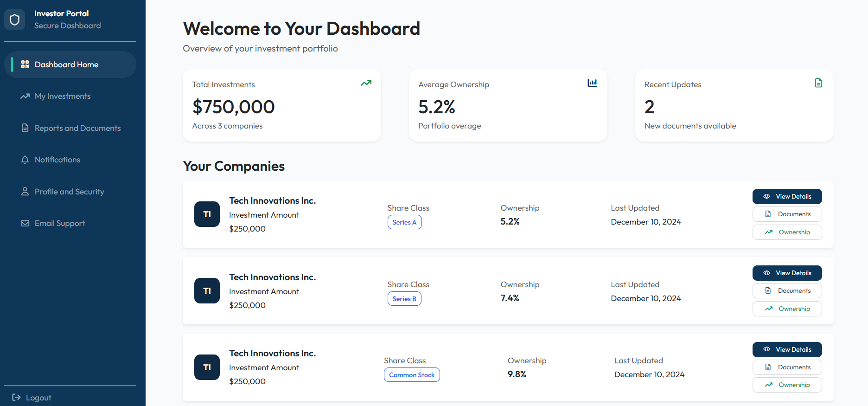Click the 'Overview of your investment portfolio' text

(x=260, y=49)
